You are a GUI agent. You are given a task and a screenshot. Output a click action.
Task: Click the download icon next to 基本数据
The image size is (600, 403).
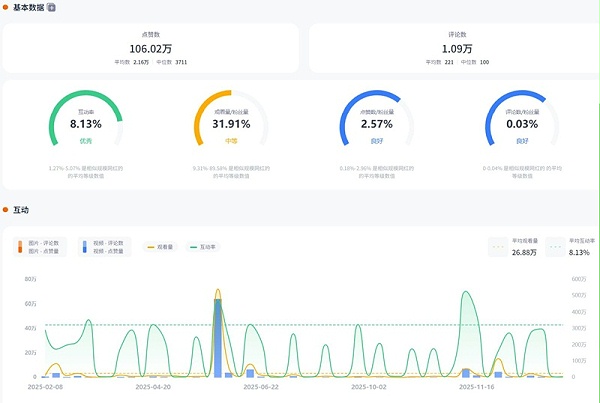(x=51, y=7)
